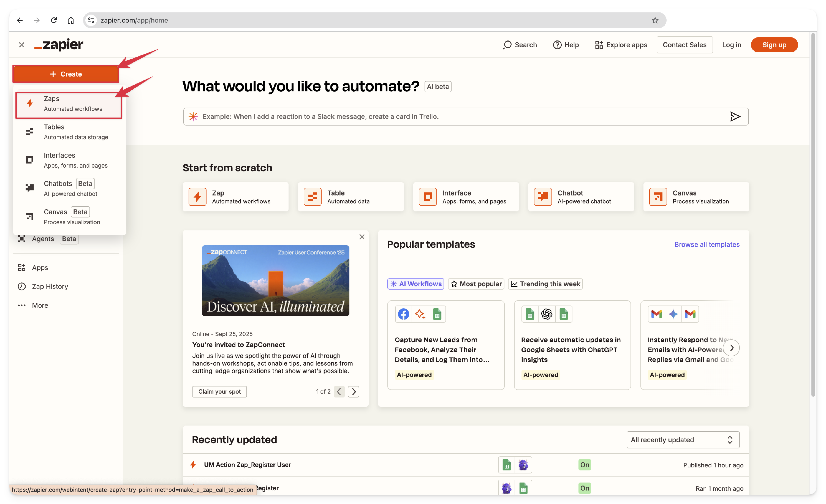Reload the page with refresh icon

click(x=54, y=20)
